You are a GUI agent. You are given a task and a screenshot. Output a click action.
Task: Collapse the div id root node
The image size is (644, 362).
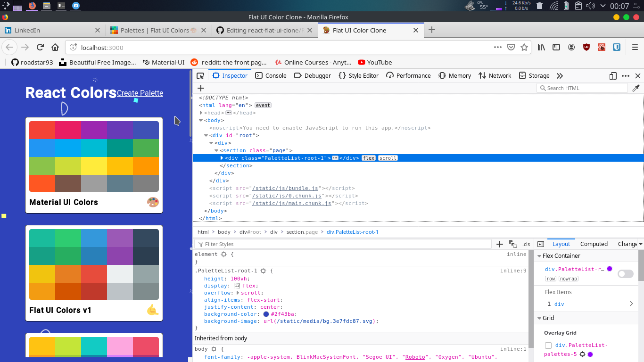[x=206, y=135]
